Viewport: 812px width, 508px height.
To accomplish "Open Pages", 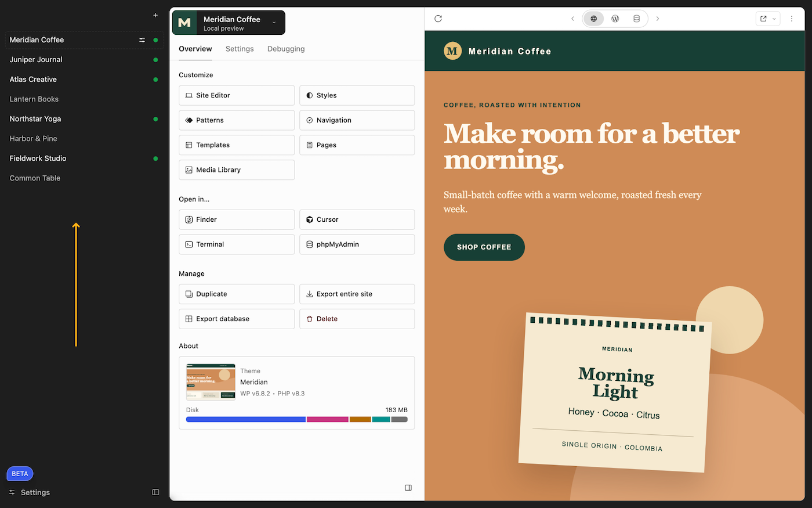I will tap(357, 145).
